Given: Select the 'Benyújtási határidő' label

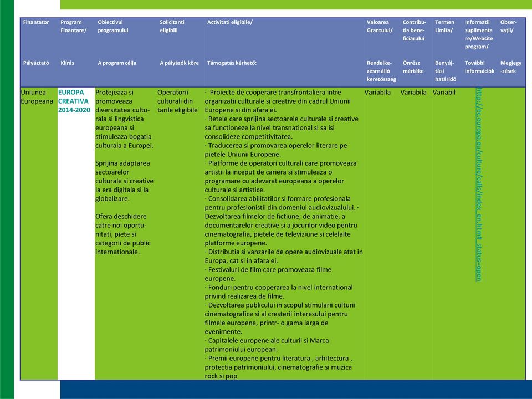Looking at the screenshot, I should (446, 71).
